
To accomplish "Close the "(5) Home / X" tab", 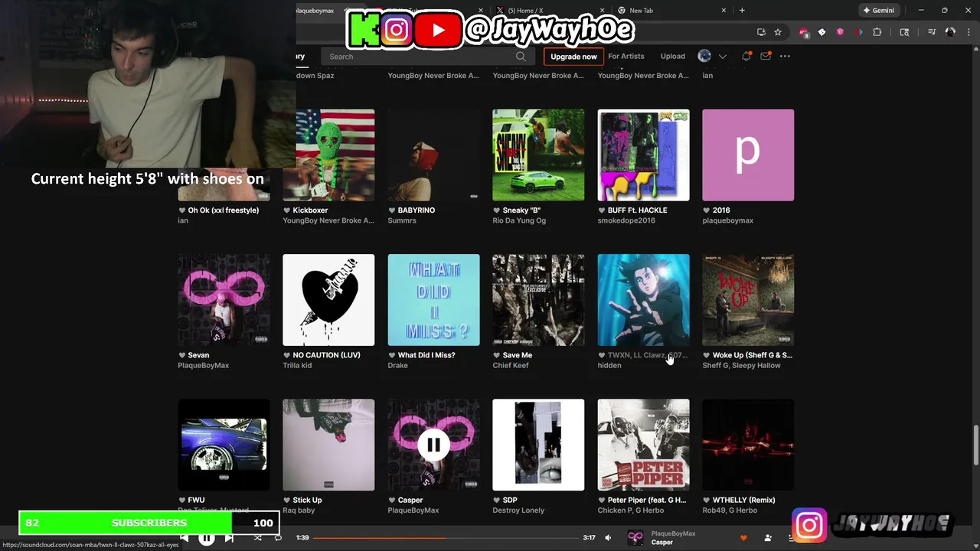I will (602, 11).
